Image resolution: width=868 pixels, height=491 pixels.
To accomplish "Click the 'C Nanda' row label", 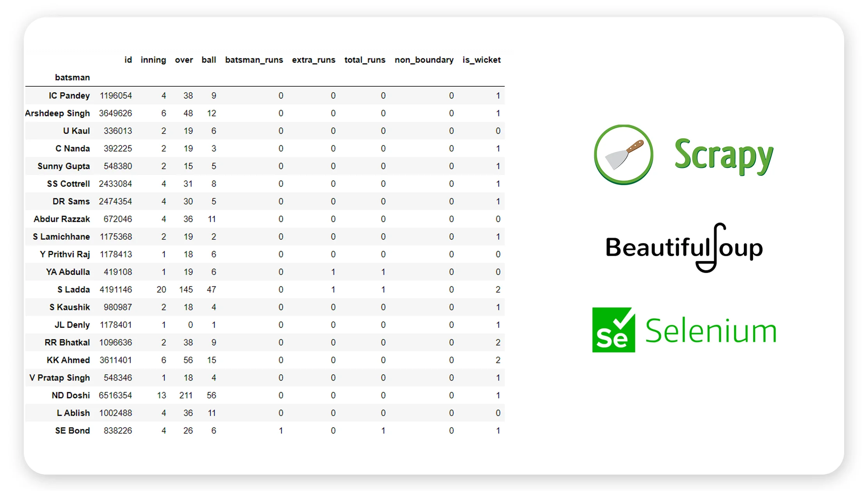I will [x=73, y=148].
